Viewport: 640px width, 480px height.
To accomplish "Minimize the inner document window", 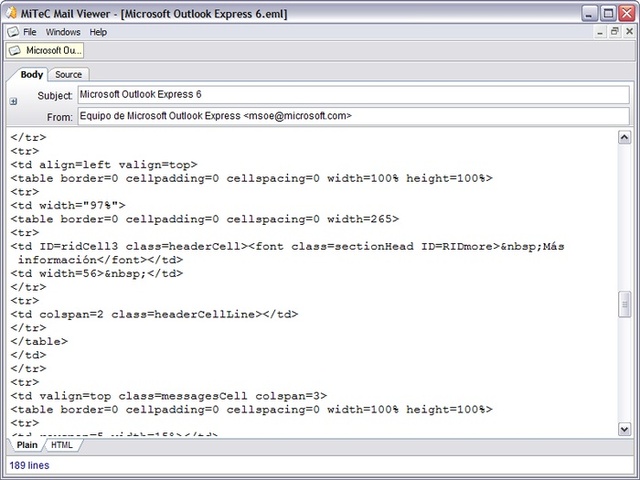I will (x=600, y=32).
